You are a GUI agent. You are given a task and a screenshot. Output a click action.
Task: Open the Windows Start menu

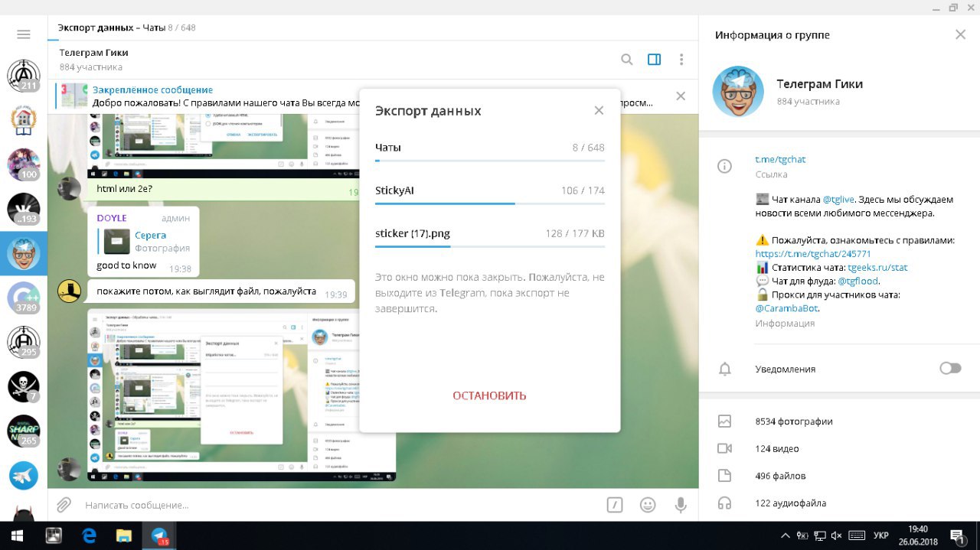tap(17, 535)
